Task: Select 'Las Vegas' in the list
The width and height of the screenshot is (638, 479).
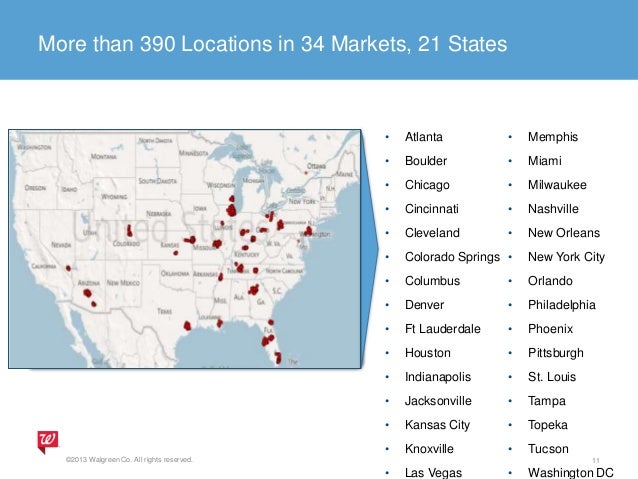Action: click(433, 473)
